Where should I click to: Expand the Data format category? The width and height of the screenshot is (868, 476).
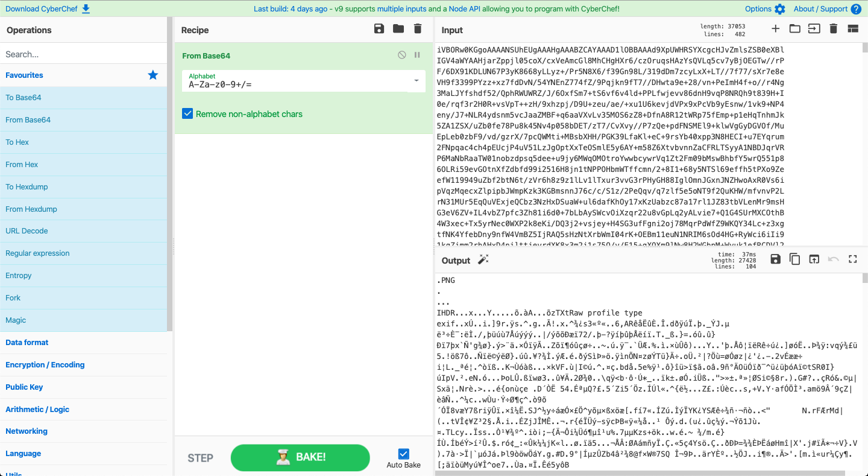pos(83,342)
